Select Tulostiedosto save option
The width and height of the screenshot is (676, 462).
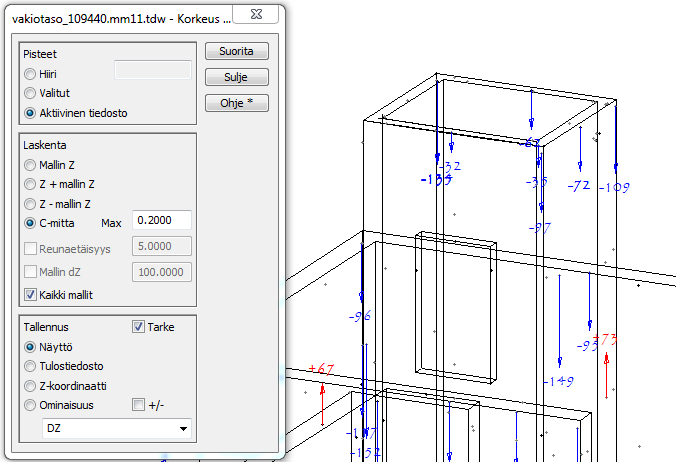[x=31, y=365]
